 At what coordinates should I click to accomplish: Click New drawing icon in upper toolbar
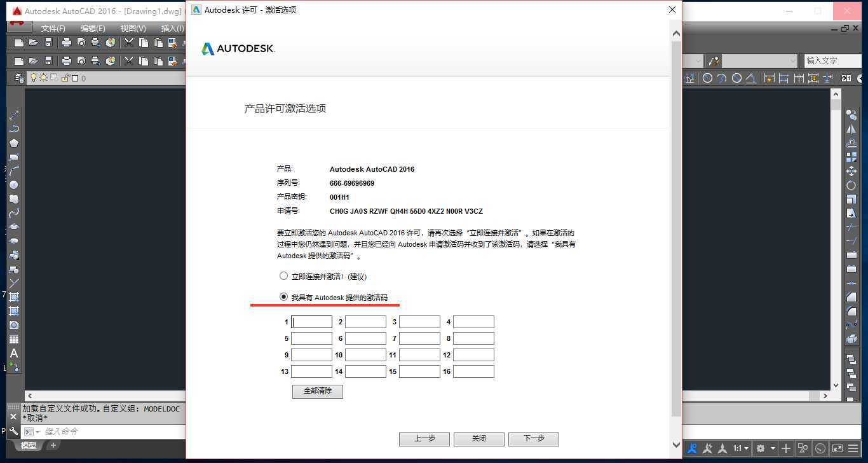tap(19, 43)
